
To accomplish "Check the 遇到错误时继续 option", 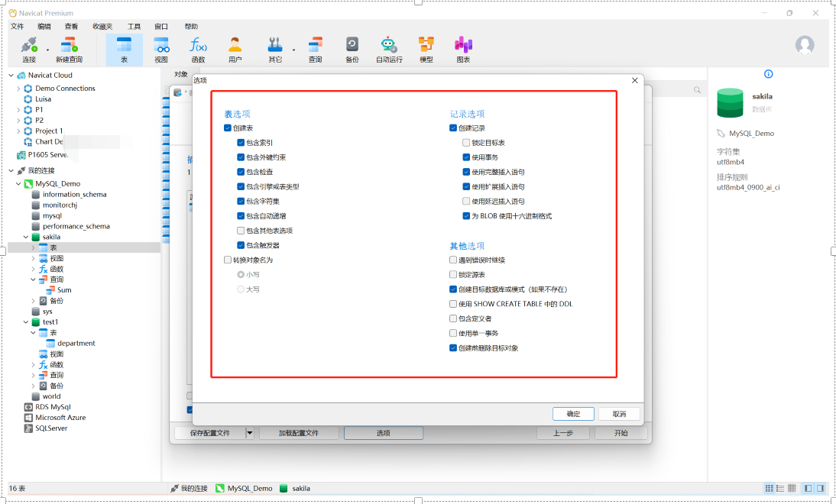I will tap(453, 260).
